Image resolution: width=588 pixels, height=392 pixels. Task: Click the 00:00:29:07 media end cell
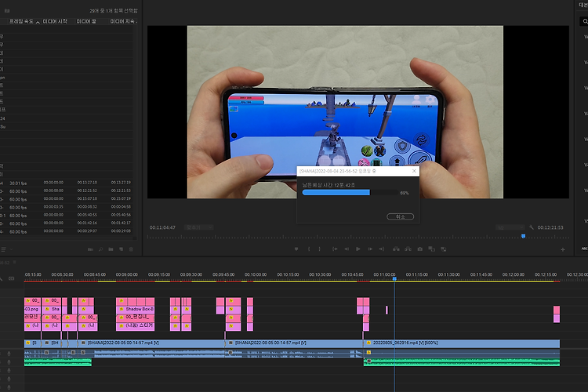click(x=87, y=231)
